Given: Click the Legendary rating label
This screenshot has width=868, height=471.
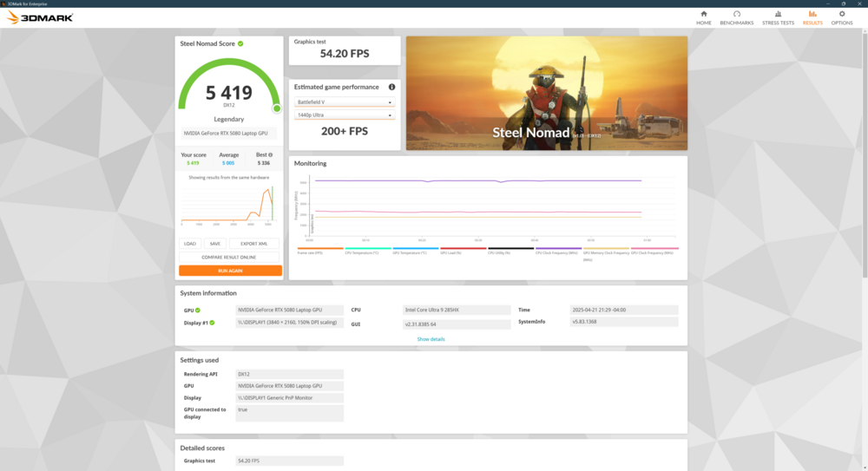Looking at the screenshot, I should pyautogui.click(x=228, y=119).
